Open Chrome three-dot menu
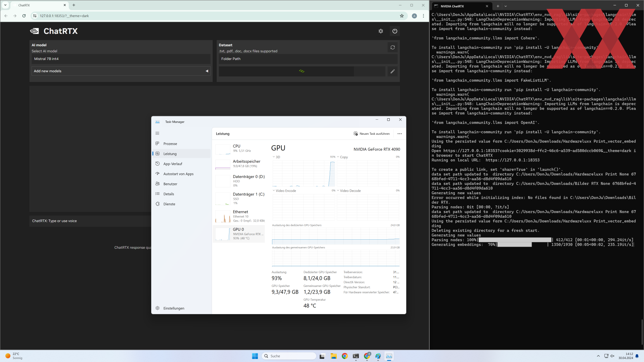The height and width of the screenshot is (362, 644). [423, 16]
